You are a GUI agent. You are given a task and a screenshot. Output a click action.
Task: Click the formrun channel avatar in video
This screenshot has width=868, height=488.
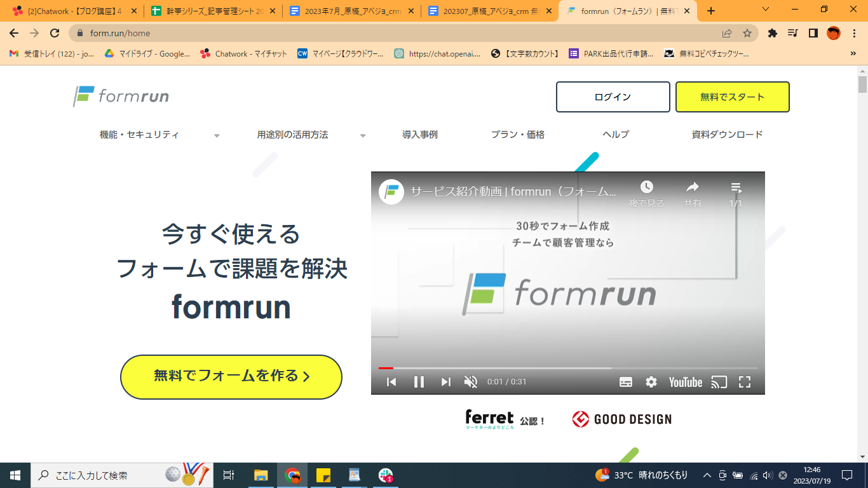pyautogui.click(x=391, y=191)
